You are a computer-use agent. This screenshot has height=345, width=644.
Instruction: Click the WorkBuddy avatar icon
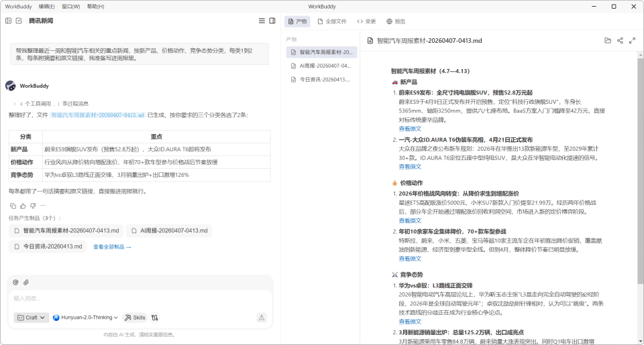tap(11, 86)
